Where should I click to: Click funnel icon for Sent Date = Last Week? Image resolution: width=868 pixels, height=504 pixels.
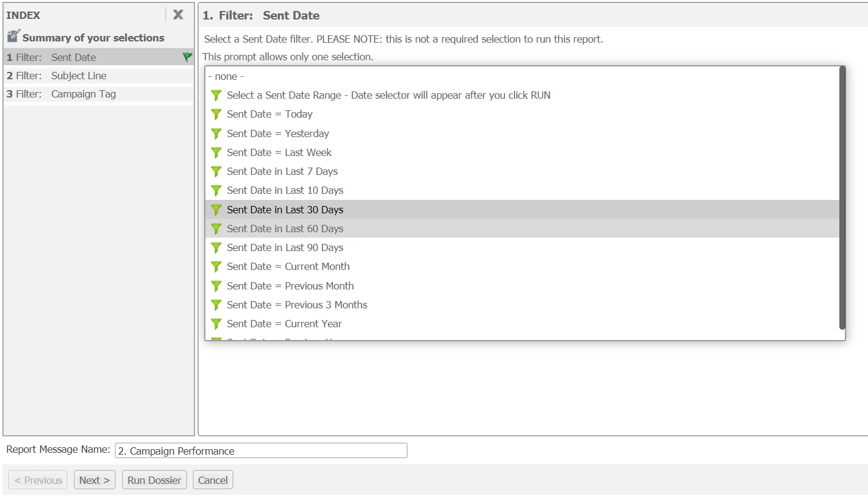(x=216, y=152)
